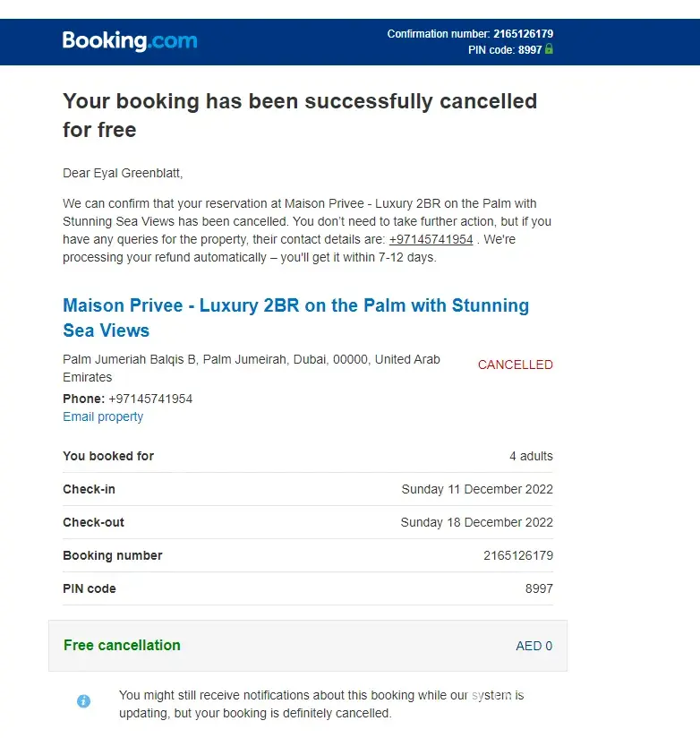The width and height of the screenshot is (700, 738).
Task: Click the Booking.com logo
Action: [130, 41]
